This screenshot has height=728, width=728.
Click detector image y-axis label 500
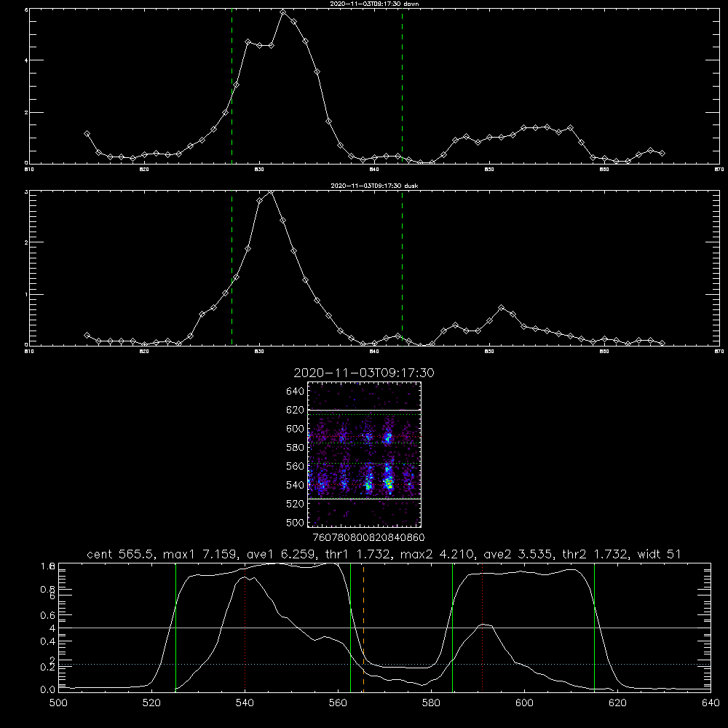click(x=295, y=522)
